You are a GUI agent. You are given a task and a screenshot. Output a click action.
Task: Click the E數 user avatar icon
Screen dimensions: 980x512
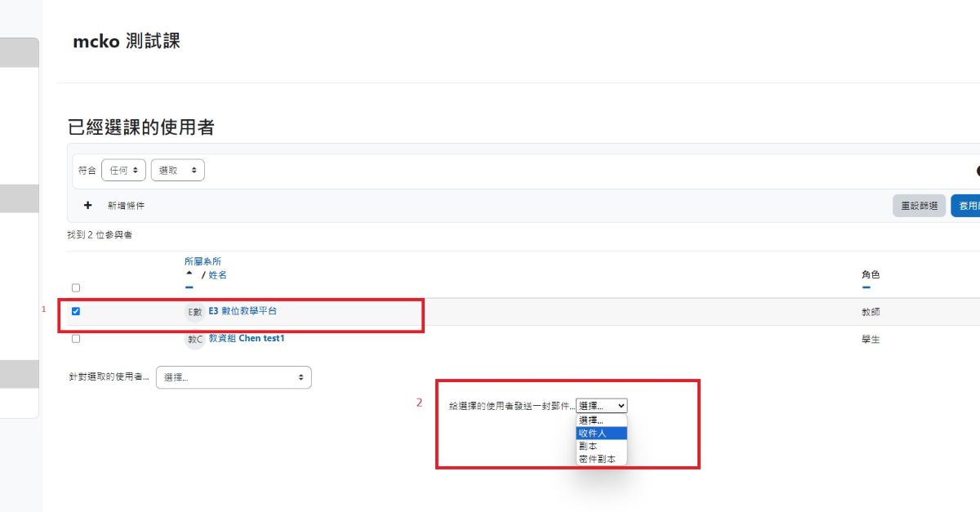[194, 312]
